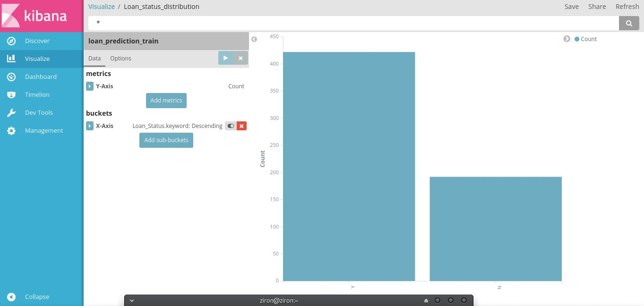Discard changes with the x button
Viewport: 644px width, 306px height.
(x=240, y=58)
